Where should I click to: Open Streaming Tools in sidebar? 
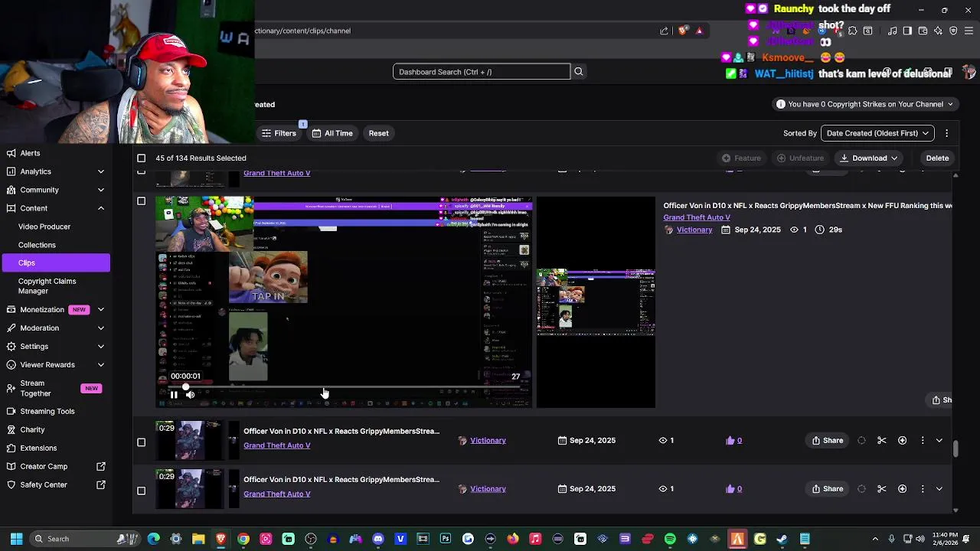pyautogui.click(x=47, y=411)
